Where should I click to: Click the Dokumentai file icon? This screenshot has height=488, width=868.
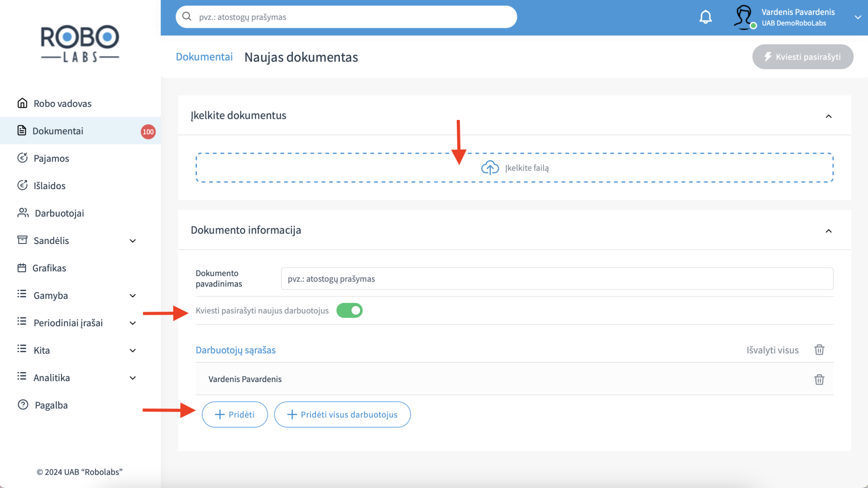tap(22, 130)
